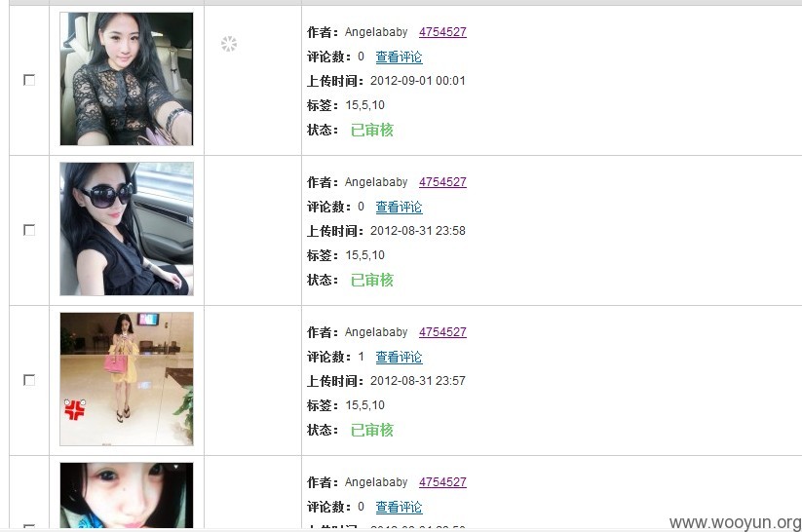The height and width of the screenshot is (532, 802).
Task: Click 查看评论 in the bottom row
Action: click(399, 507)
